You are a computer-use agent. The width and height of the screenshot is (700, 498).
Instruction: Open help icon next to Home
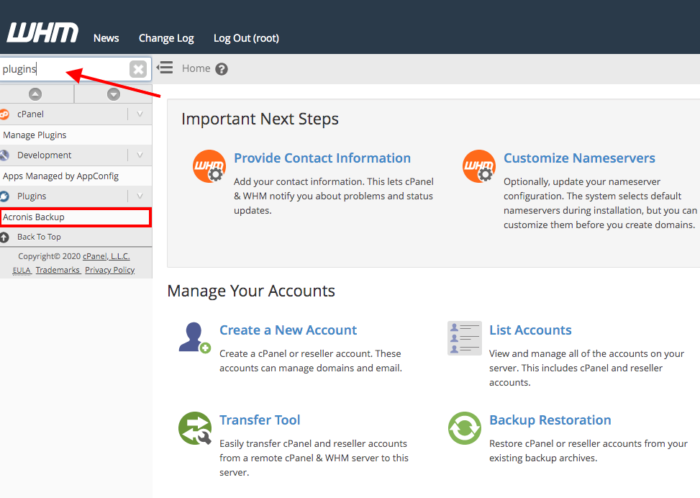tap(222, 69)
